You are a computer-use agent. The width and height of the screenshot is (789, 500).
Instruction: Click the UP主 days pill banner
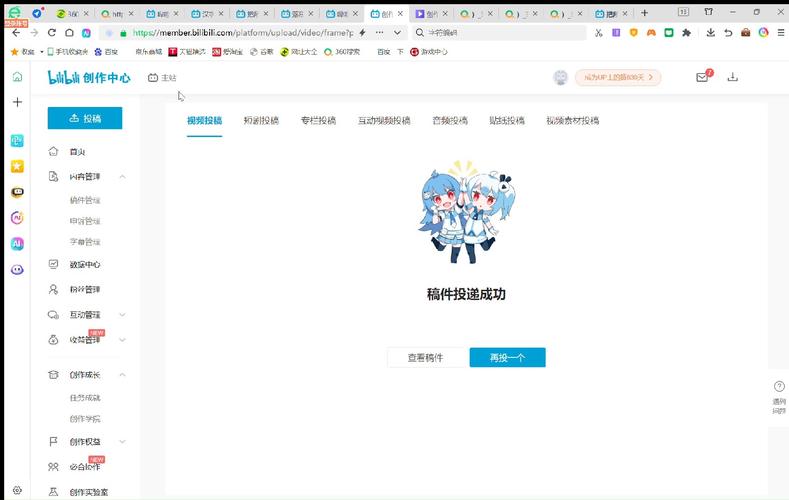pos(618,77)
